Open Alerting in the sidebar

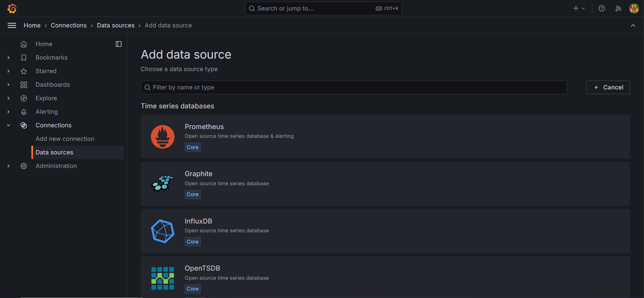[46, 112]
